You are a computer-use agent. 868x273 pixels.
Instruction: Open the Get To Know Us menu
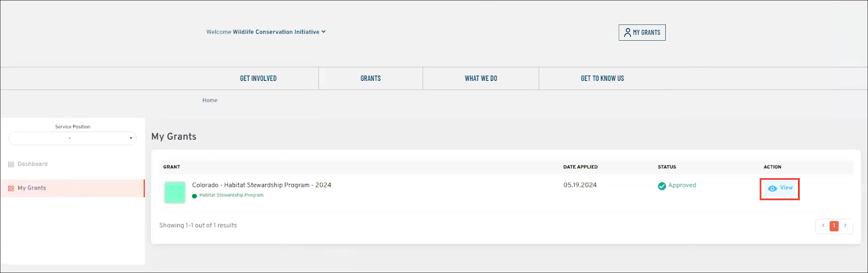click(x=602, y=79)
